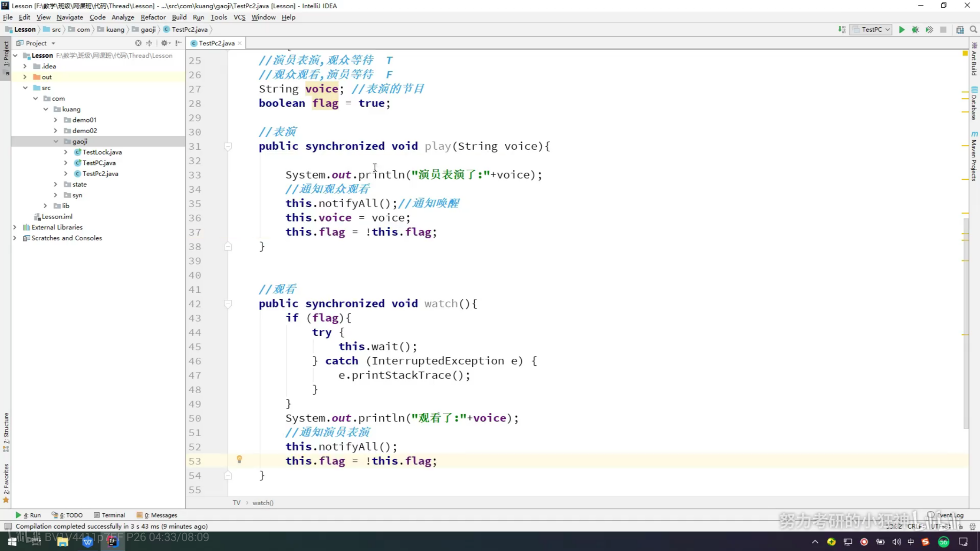Collapse the gaoji package
This screenshot has height=551, width=980.
point(56,142)
